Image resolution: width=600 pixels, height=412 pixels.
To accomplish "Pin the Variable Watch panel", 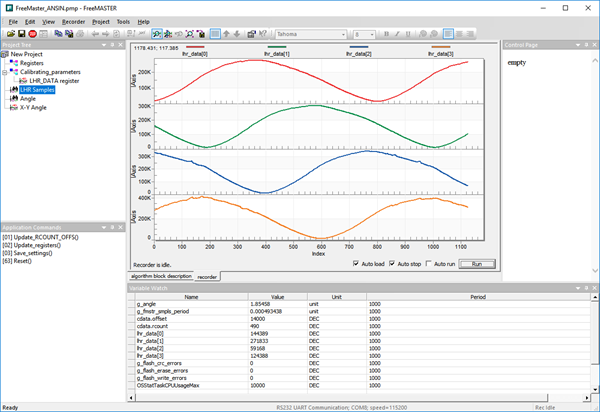I will 586,288.
